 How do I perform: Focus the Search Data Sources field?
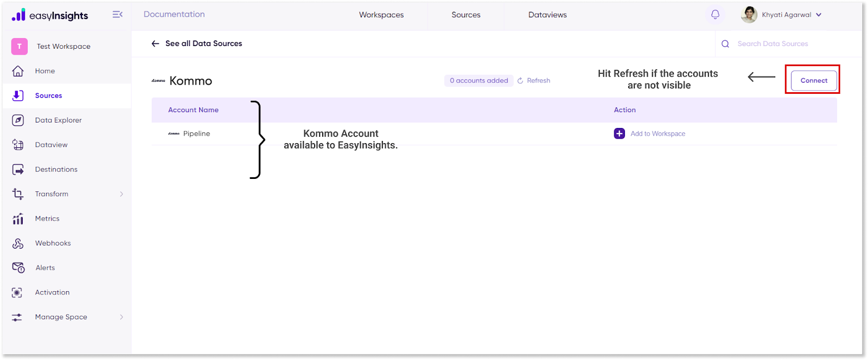coord(773,44)
